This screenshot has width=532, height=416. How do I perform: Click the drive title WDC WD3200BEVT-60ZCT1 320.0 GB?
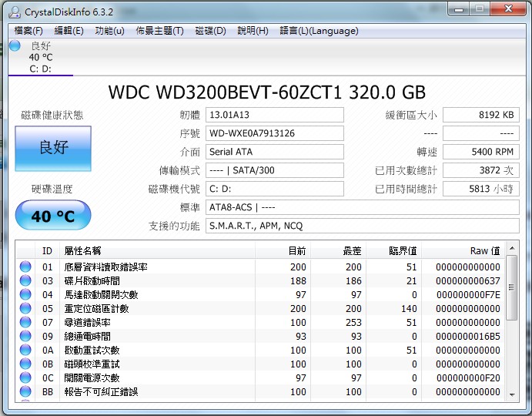click(x=266, y=92)
